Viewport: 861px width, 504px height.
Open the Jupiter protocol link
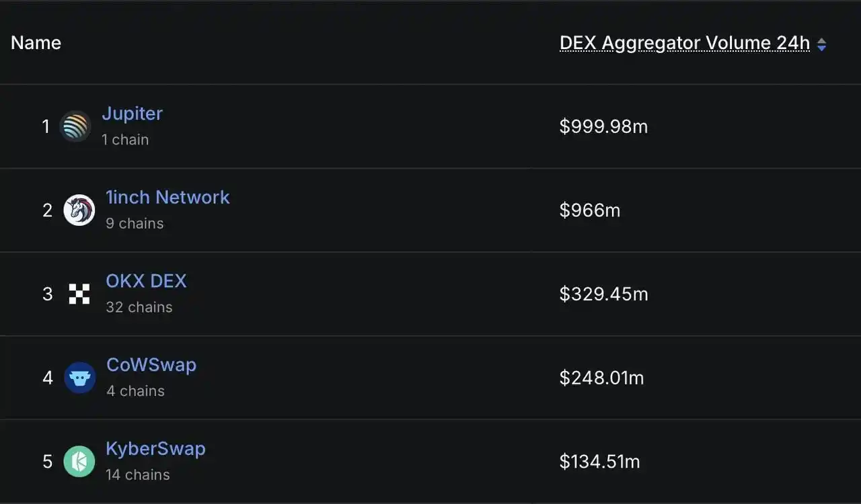point(132,113)
